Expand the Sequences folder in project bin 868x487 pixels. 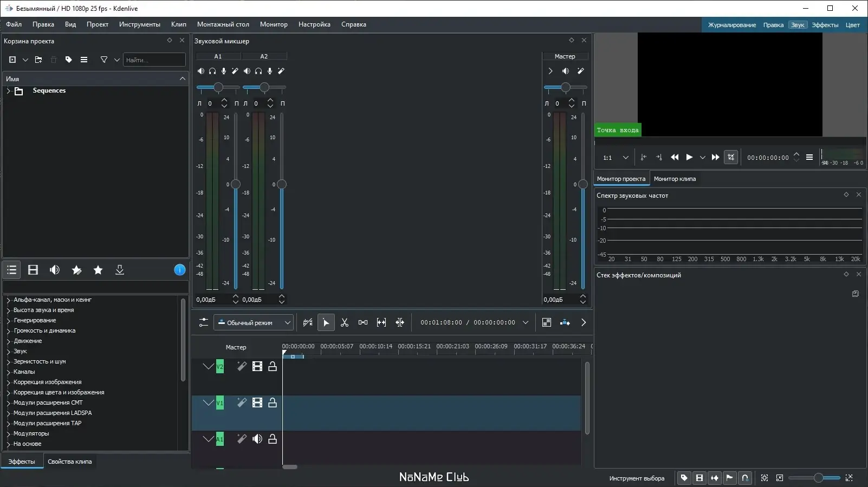coord(9,91)
